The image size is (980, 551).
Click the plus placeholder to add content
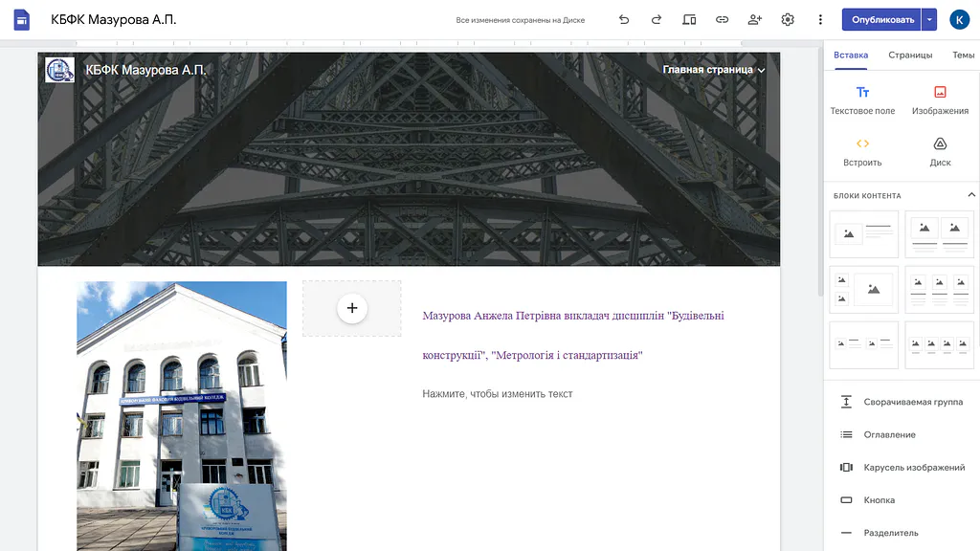[352, 308]
